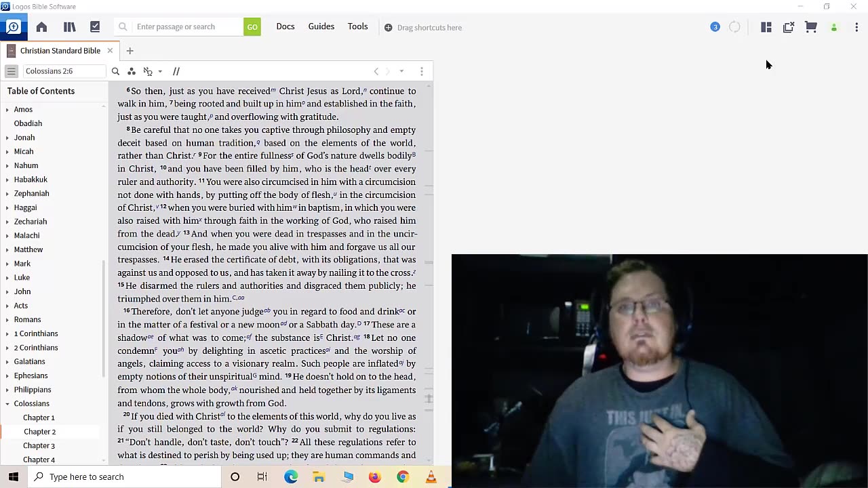This screenshot has width=868, height=488.
Task: Add a new tab with plus
Action: (x=130, y=51)
